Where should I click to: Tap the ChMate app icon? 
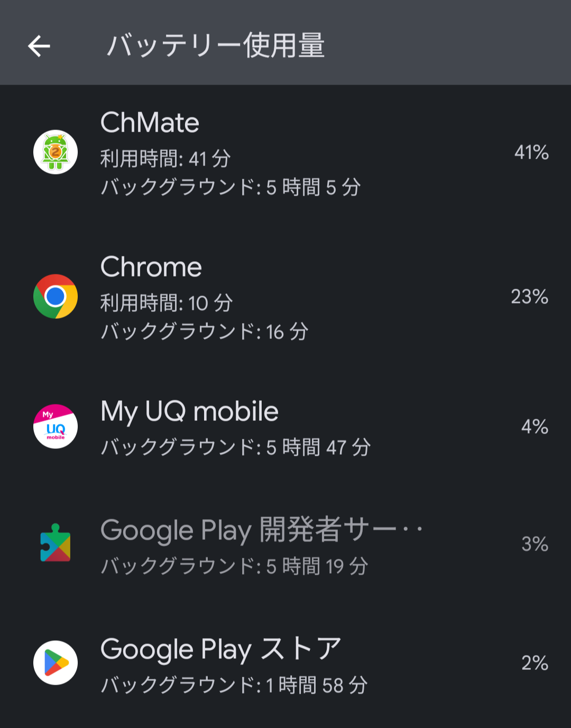56,152
